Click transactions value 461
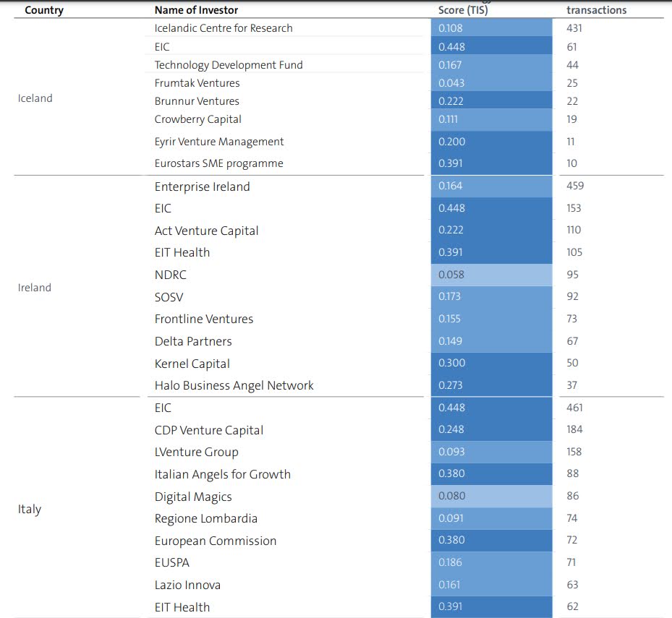The height and width of the screenshot is (618, 672). [575, 408]
